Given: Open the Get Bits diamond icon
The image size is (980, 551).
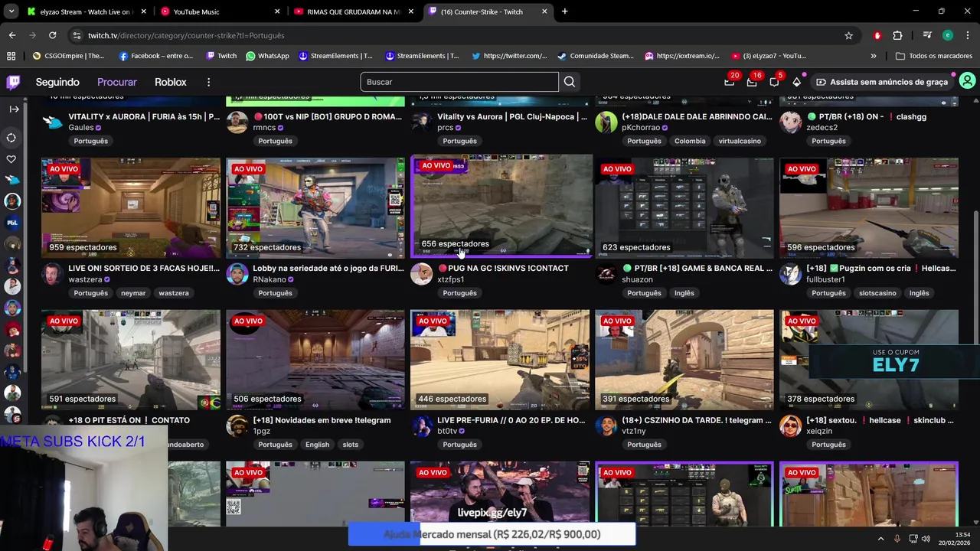Looking at the screenshot, I should (797, 82).
